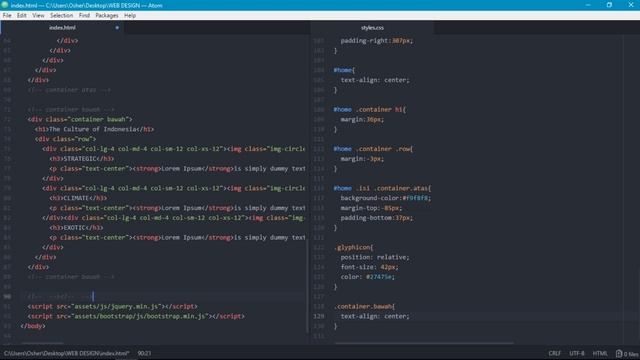Open the Selection menu
640x360 pixels.
(x=62, y=16)
